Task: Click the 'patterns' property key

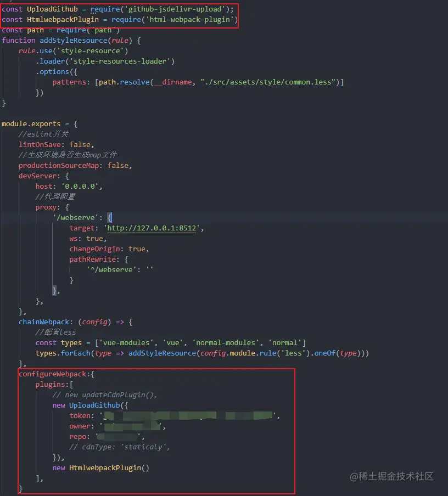Action: [x=69, y=82]
